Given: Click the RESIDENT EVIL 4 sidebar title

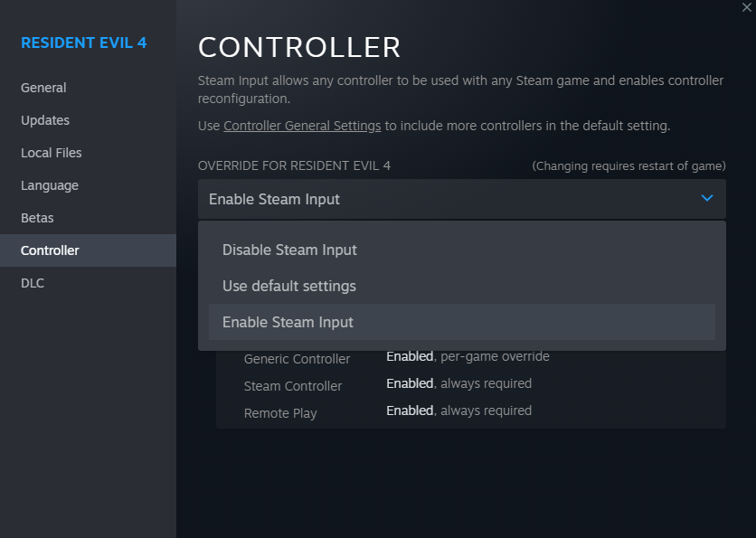Looking at the screenshot, I should point(83,42).
